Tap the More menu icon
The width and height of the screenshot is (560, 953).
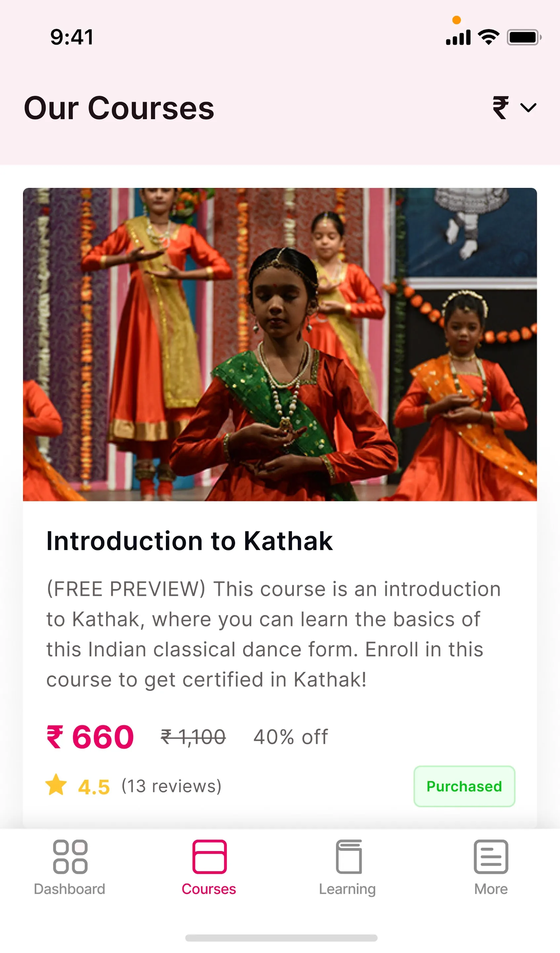coord(491,857)
